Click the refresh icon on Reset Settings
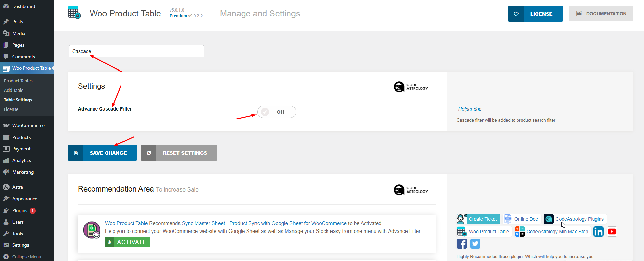This screenshot has width=644, height=261. [x=149, y=153]
